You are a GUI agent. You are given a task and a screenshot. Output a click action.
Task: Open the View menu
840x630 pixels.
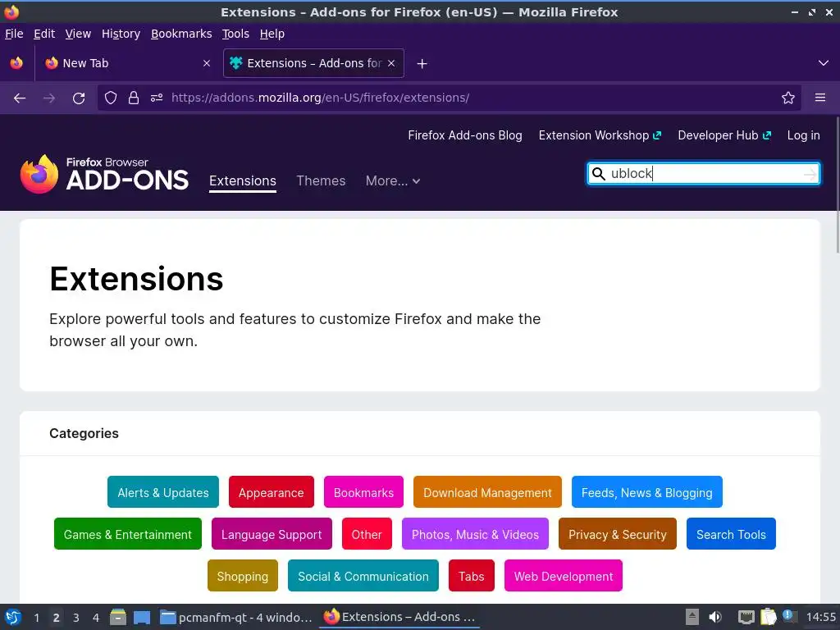coord(78,34)
